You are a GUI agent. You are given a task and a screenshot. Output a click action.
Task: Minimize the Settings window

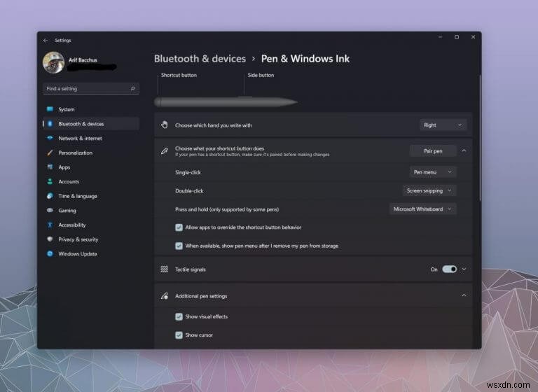pyautogui.click(x=440, y=37)
